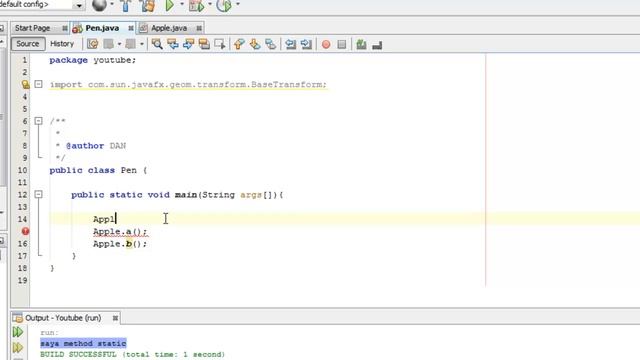Click the 'BUILD SUCCESSFUL' output line
The image size is (640, 360).
132,354
